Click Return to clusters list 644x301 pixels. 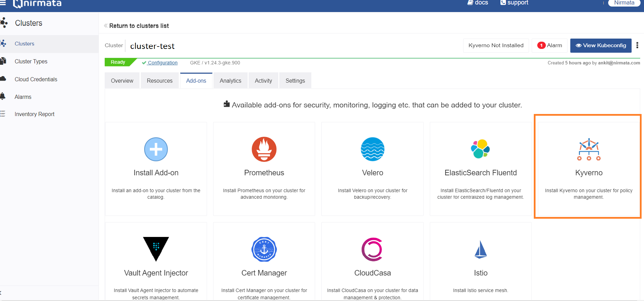[x=139, y=26]
